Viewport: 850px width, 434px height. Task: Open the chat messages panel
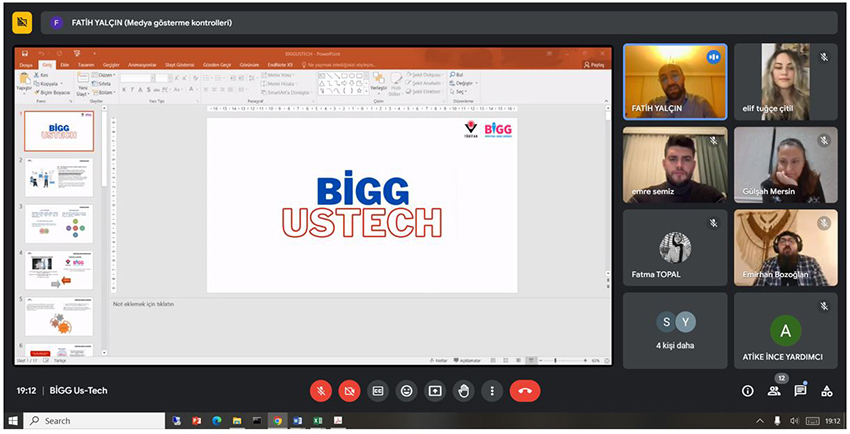coord(800,391)
